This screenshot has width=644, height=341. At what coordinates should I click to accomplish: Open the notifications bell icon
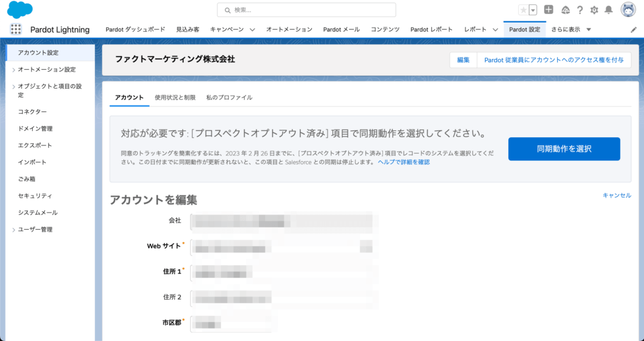point(609,10)
